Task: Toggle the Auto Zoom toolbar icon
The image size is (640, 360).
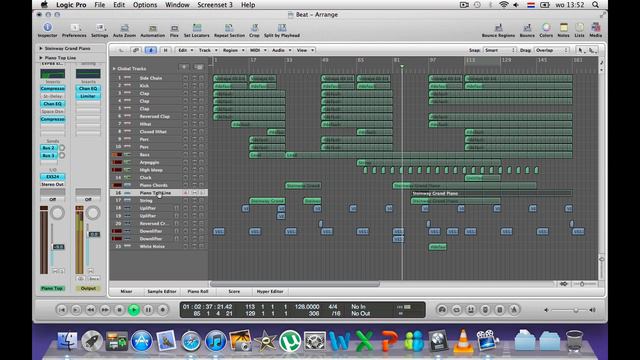Action: [124, 29]
